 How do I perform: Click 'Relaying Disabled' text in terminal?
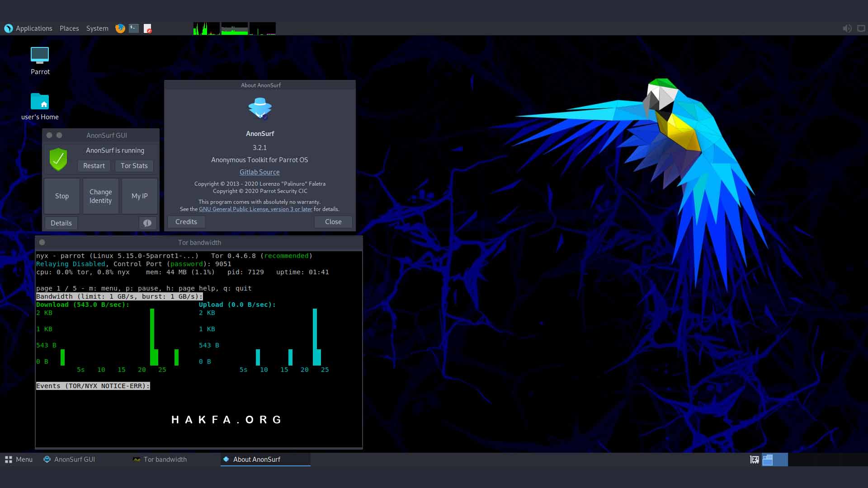pos(71,264)
